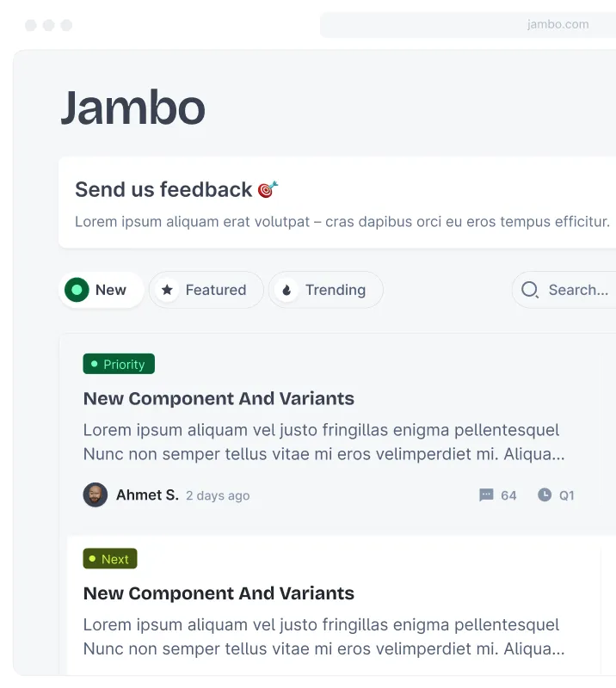The image size is (616, 688).
Task: Open the Next tag on second post
Action: point(109,558)
